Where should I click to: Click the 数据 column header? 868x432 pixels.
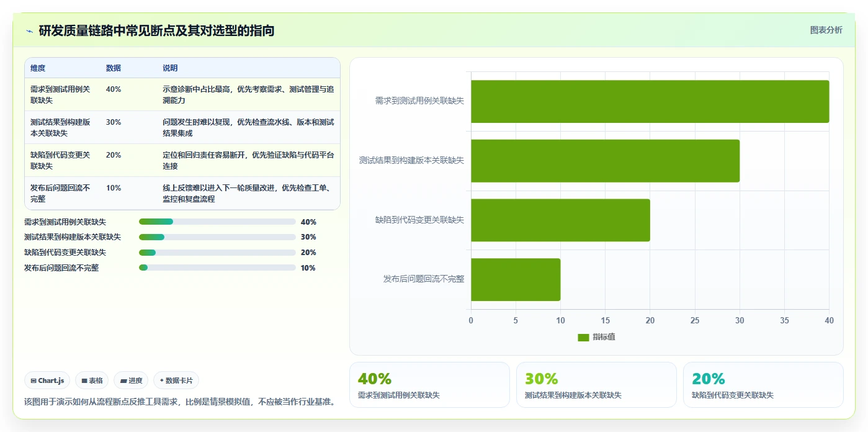tap(114, 68)
